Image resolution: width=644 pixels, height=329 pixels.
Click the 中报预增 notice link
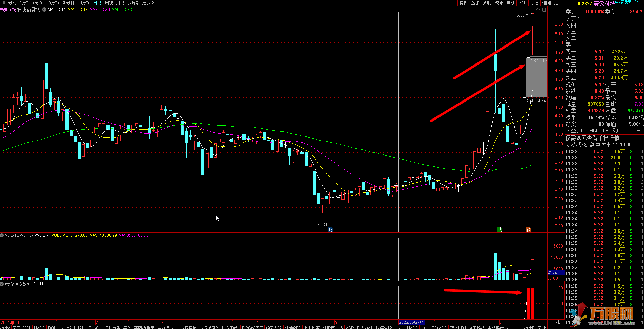click(627, 2)
